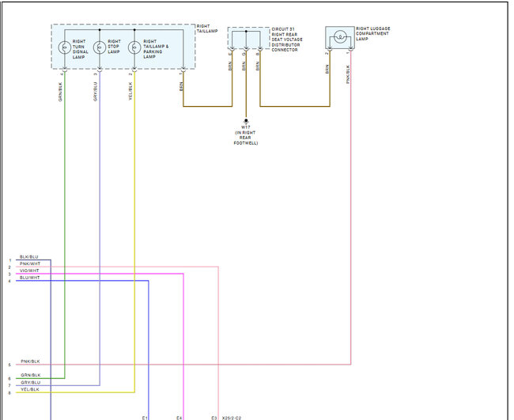This screenshot has width=514, height=420.
Task: Click the horizontal GRY/BLU label at pin 7
Action: click(31, 383)
